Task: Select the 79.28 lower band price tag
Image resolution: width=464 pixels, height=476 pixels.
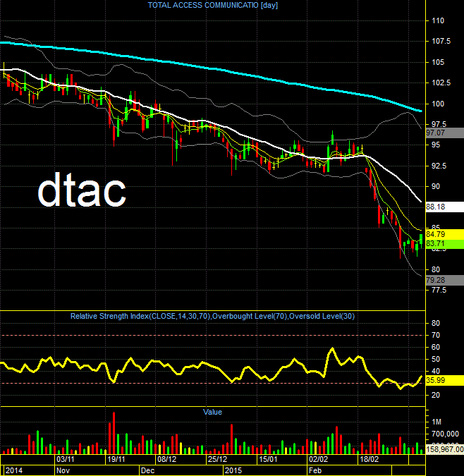Action: click(x=444, y=280)
